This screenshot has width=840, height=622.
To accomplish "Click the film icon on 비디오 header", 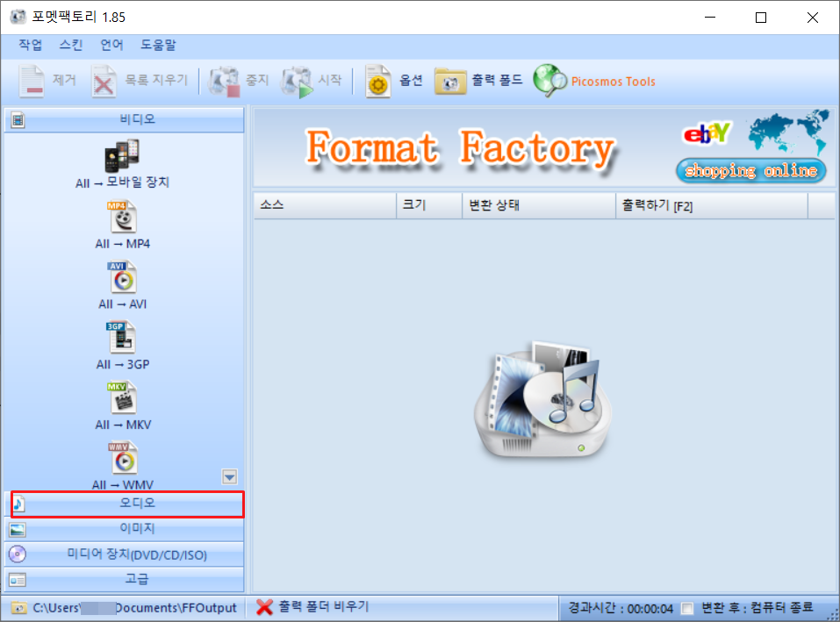I will (18, 120).
